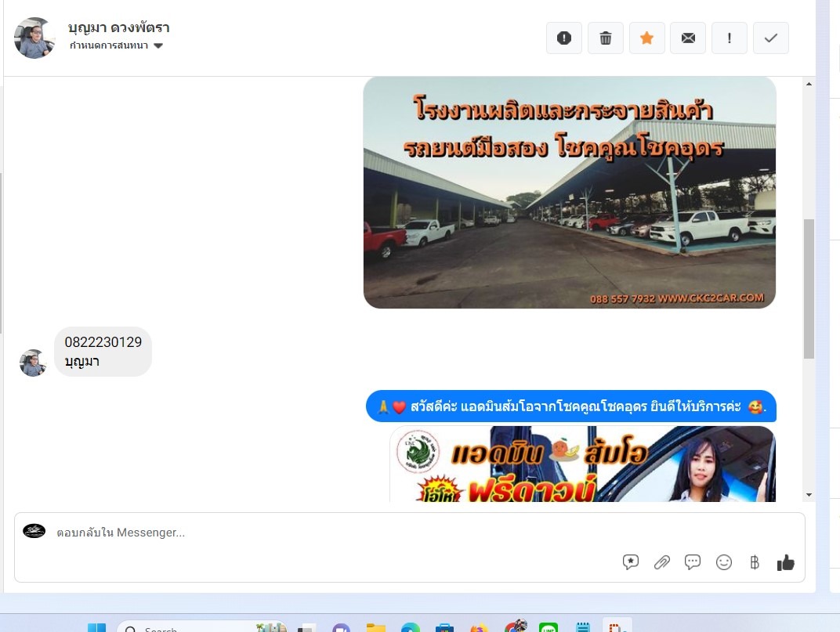
Task: Open the LINE app on the taskbar
Action: coord(549,628)
